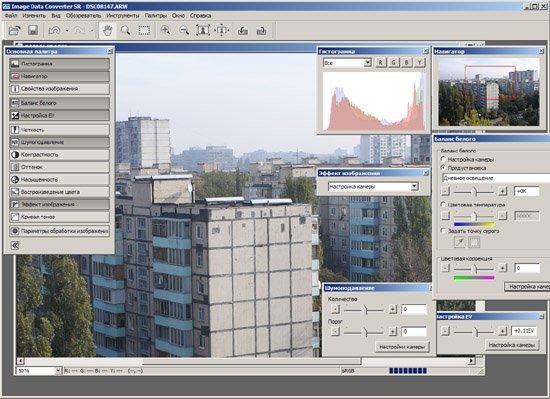
Task: Toggle Эффект изображения palette button
Action: pos(60,204)
